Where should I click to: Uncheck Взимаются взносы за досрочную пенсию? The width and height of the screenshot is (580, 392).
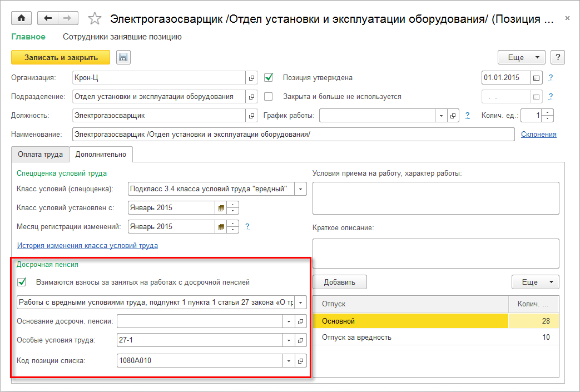[x=22, y=282]
